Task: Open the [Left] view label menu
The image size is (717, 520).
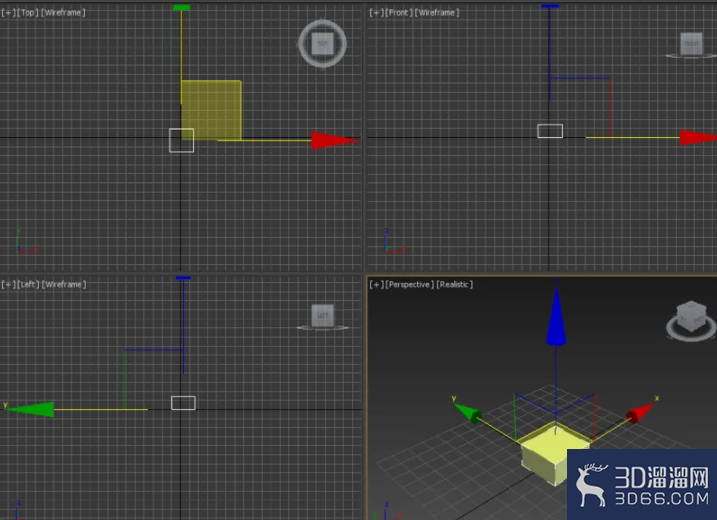Action: pos(28,284)
